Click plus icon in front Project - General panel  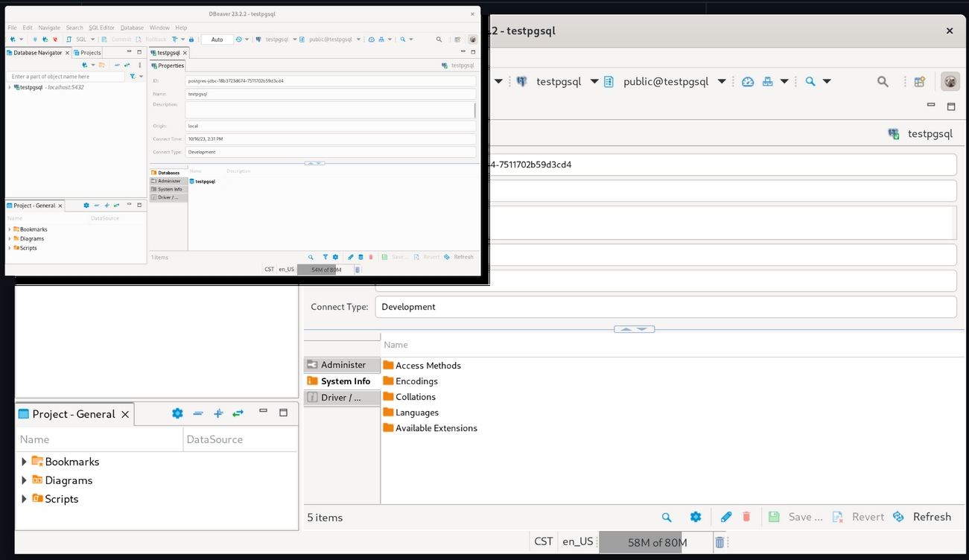pyautogui.click(x=107, y=205)
